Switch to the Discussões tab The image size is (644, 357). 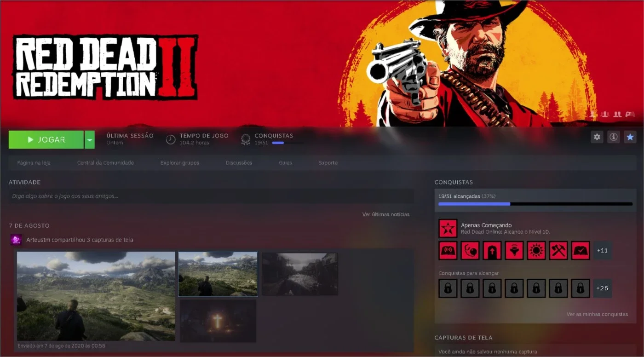click(239, 163)
